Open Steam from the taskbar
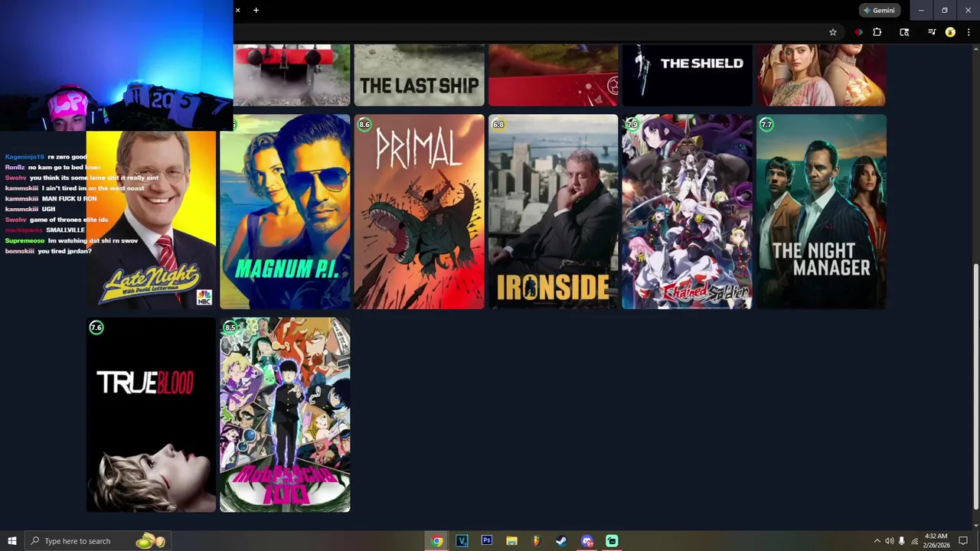Screen dimensions: 980x551 tap(561, 541)
